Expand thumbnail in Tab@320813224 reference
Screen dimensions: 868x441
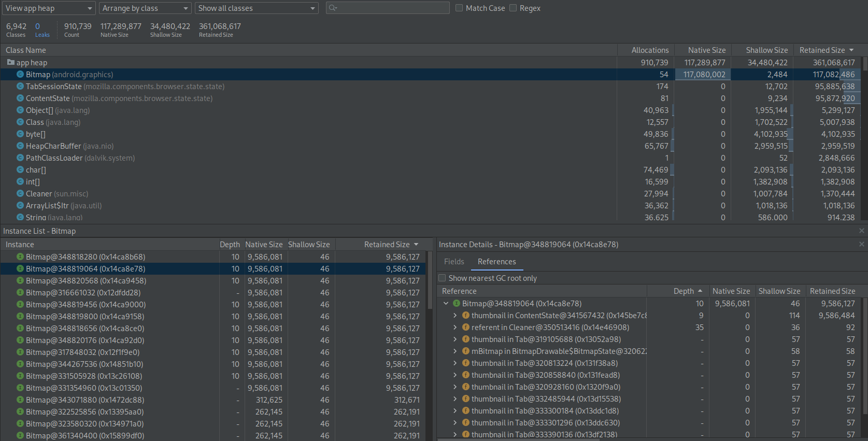tap(455, 363)
